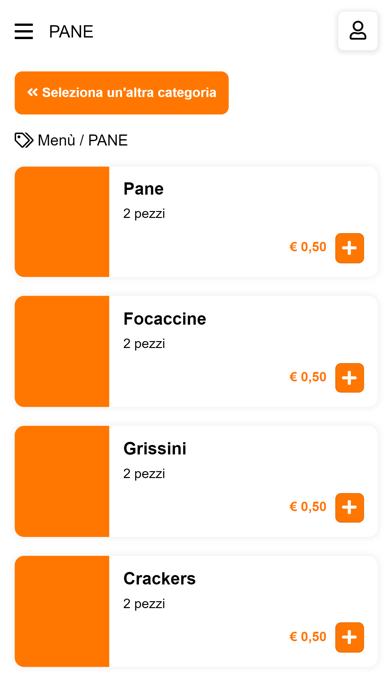This screenshot has height=696, width=392.
Task: Click the PANE page header title
Action: [71, 32]
